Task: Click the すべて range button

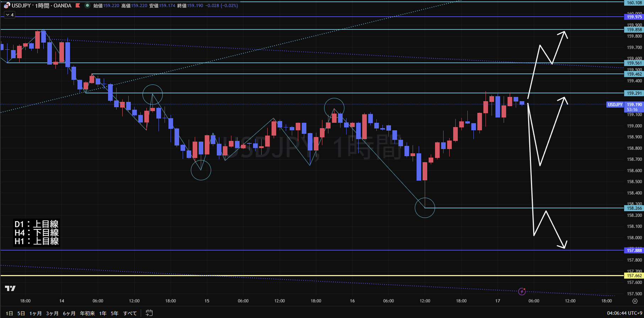Action: click(x=130, y=313)
